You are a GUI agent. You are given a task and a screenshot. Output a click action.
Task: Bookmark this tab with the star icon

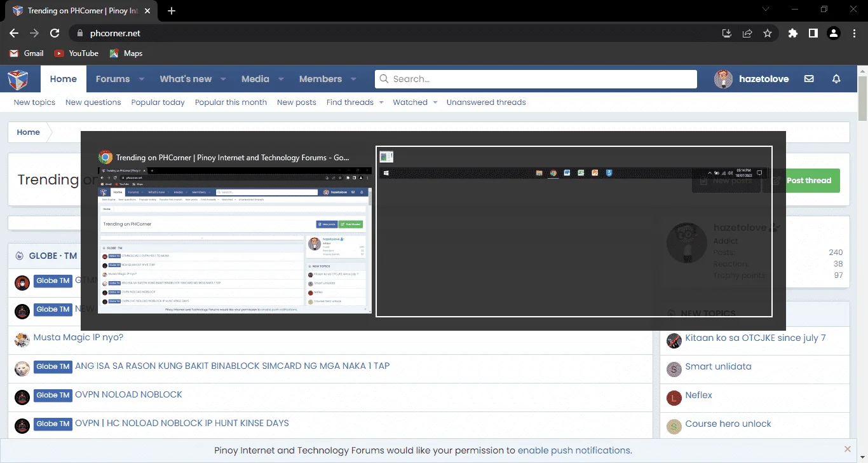[x=768, y=33]
